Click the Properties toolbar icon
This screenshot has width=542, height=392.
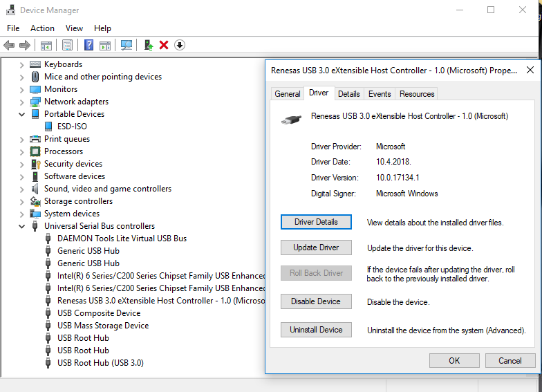(x=68, y=45)
